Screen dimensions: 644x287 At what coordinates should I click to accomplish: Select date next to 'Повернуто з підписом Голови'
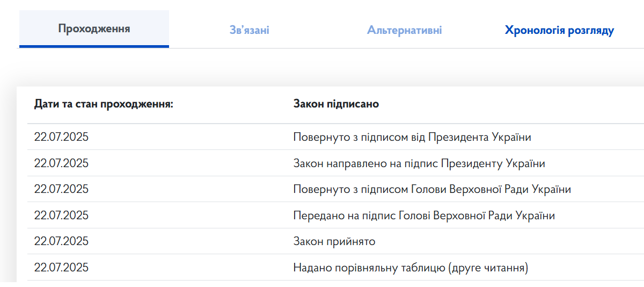click(x=61, y=189)
